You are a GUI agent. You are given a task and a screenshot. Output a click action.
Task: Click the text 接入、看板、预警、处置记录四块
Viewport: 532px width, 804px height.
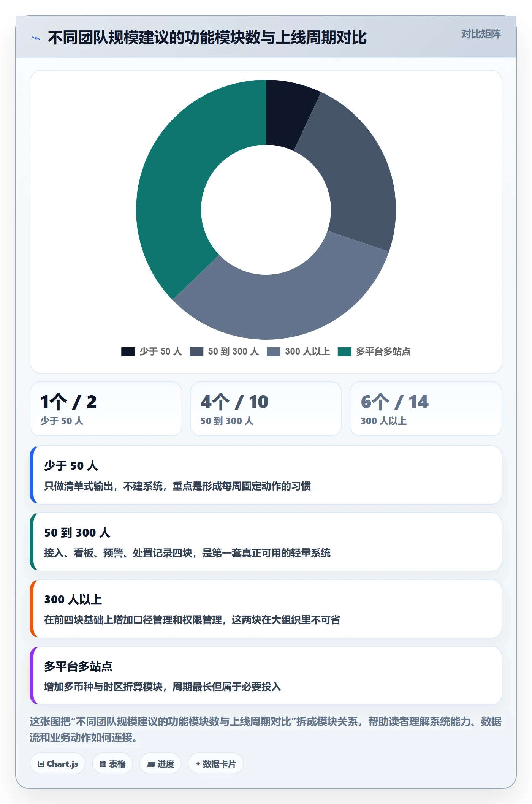click(118, 553)
